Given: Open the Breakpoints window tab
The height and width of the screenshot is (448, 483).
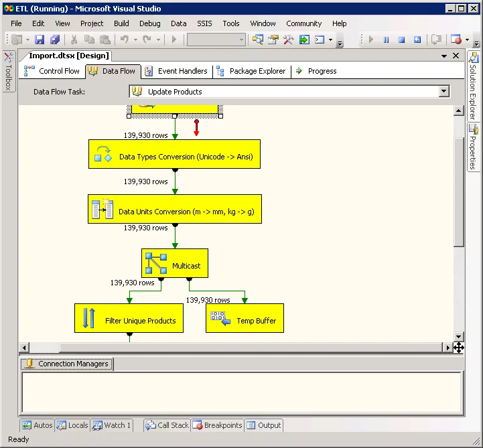Looking at the screenshot, I should (217, 425).
